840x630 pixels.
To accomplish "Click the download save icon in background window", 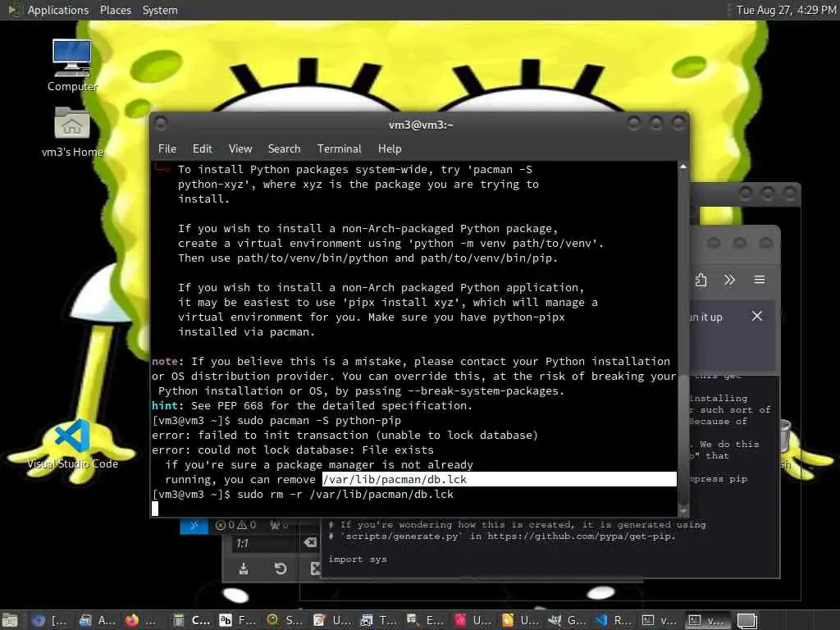I will 243,568.
